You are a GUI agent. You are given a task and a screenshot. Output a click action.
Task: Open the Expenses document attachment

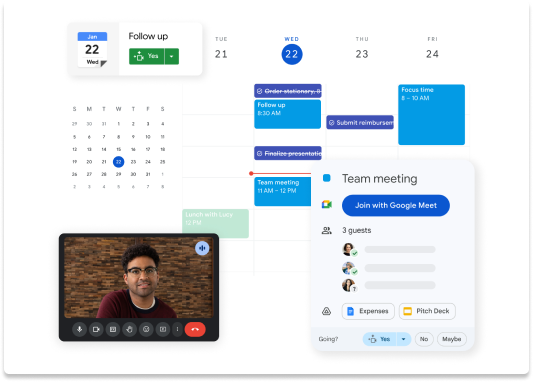pyautogui.click(x=368, y=311)
